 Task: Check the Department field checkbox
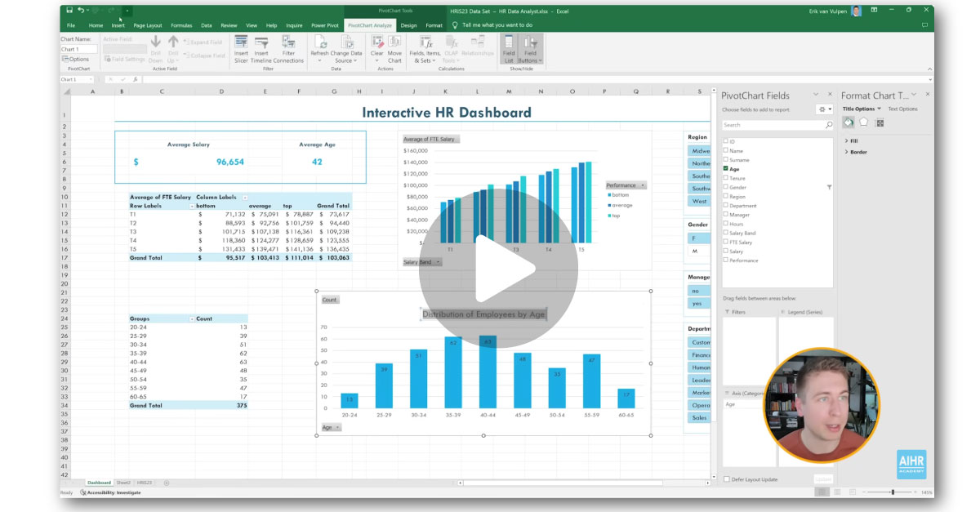(x=726, y=206)
